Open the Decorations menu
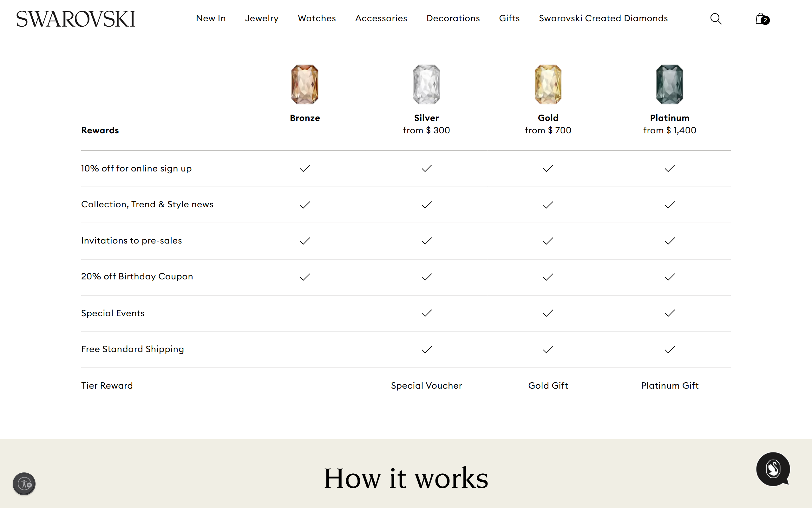This screenshot has height=508, width=812. (x=453, y=18)
